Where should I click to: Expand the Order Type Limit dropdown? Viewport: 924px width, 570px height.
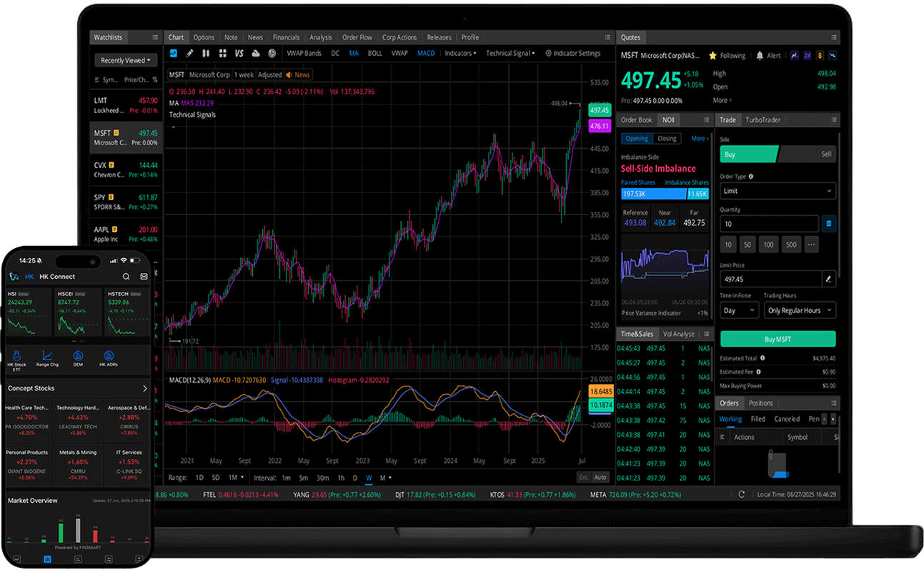tap(778, 191)
